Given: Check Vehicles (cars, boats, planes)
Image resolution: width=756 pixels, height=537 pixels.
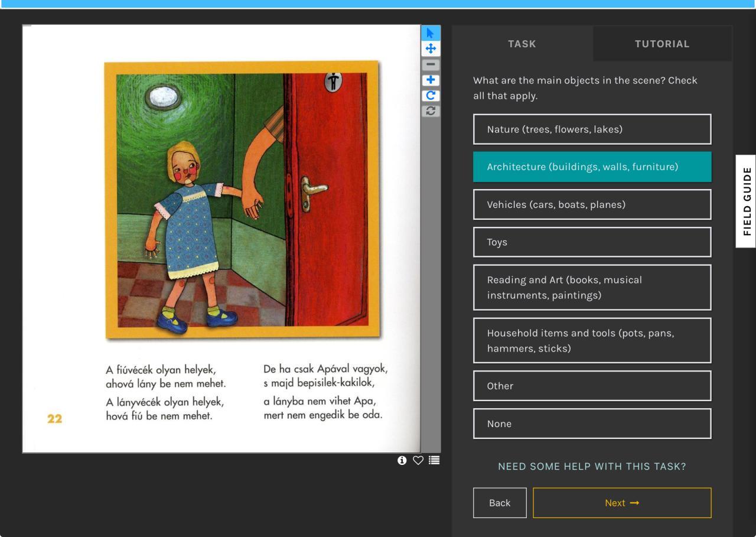Looking at the screenshot, I should pos(592,204).
